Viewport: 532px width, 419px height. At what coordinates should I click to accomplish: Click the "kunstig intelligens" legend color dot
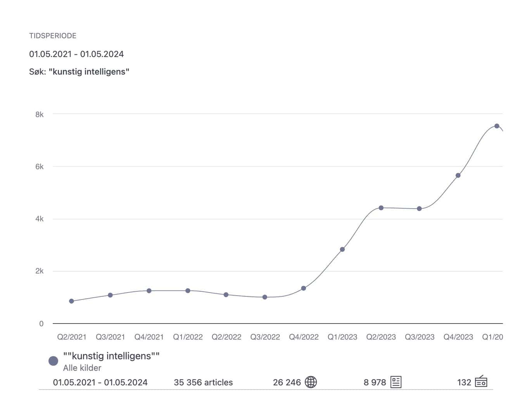pos(53,361)
